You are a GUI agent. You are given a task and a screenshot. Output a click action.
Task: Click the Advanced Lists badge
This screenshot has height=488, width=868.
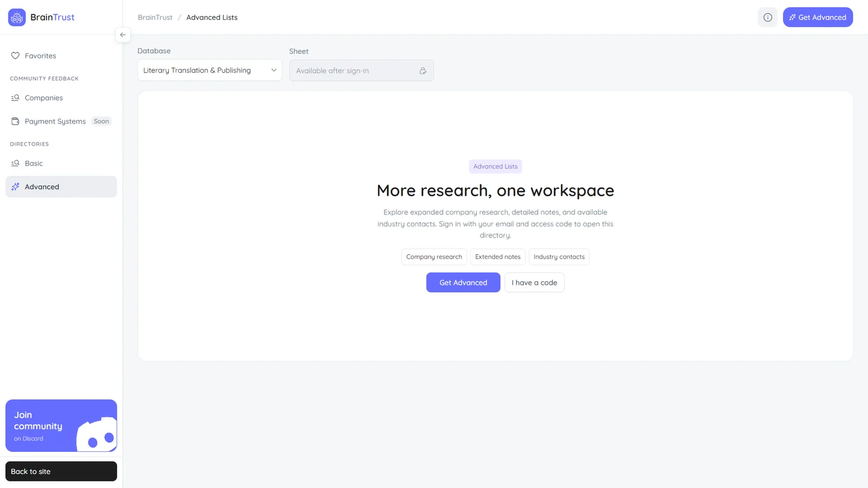click(495, 166)
